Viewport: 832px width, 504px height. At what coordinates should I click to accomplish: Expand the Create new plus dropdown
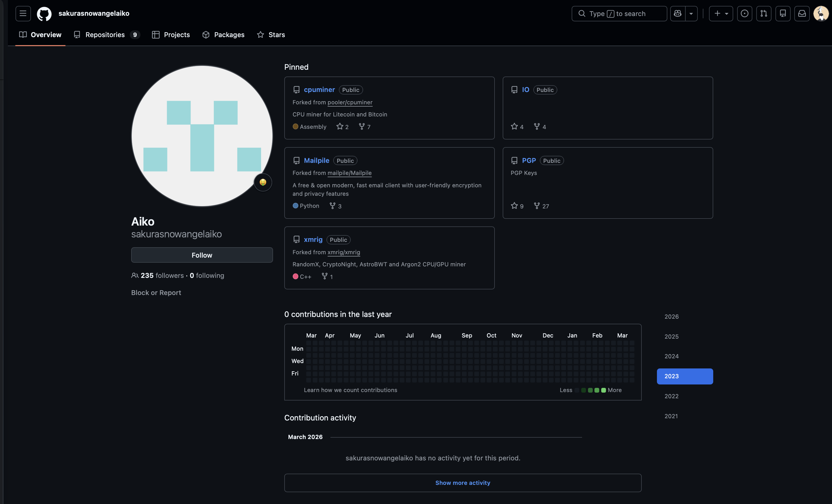(x=721, y=13)
